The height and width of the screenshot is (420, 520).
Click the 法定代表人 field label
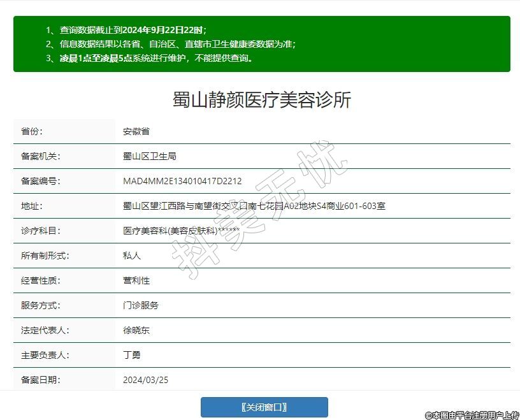tap(45, 331)
